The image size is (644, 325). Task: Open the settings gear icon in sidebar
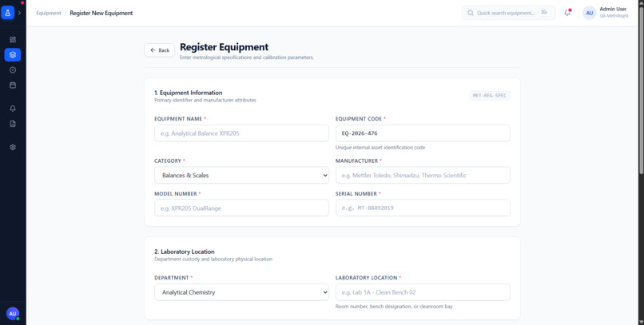[13, 147]
